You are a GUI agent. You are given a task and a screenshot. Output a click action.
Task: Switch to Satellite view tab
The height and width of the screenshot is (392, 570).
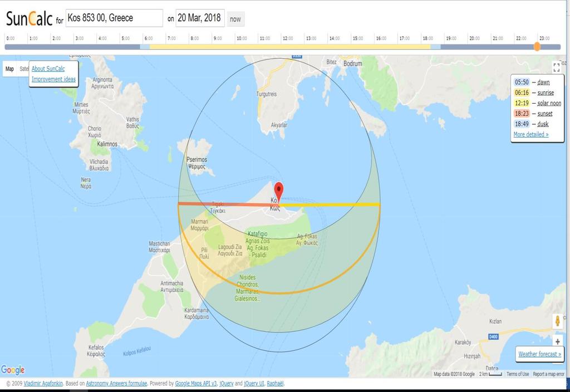[23, 68]
